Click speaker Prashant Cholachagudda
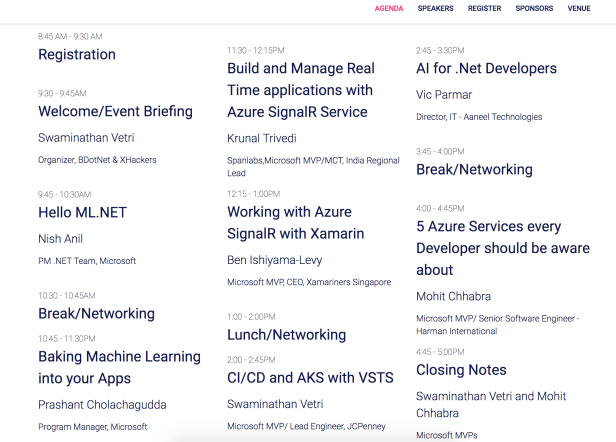This screenshot has height=442, width=616. (x=102, y=405)
